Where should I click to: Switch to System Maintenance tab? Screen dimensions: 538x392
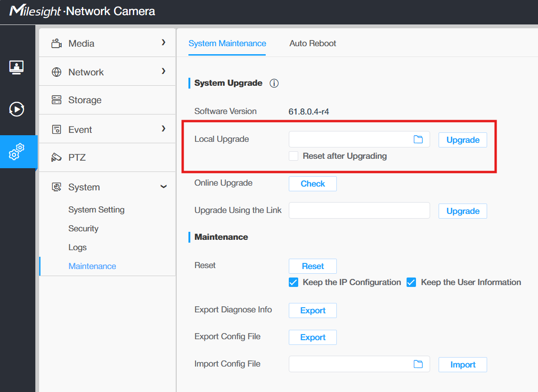(227, 44)
